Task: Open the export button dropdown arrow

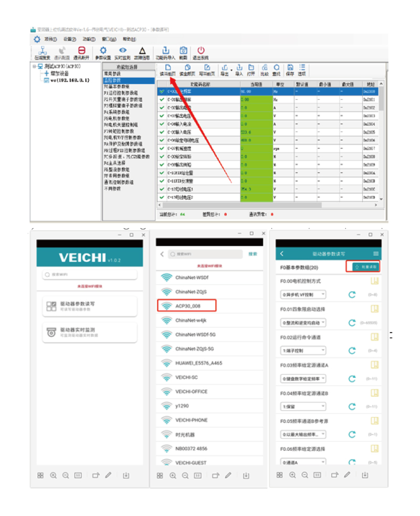Action: pos(231,70)
